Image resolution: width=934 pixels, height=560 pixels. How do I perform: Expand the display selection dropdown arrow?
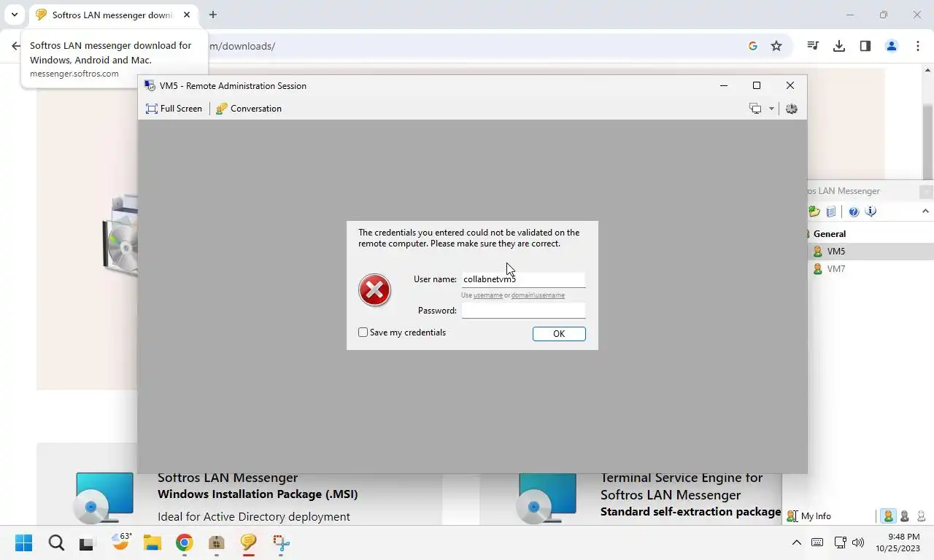771,109
